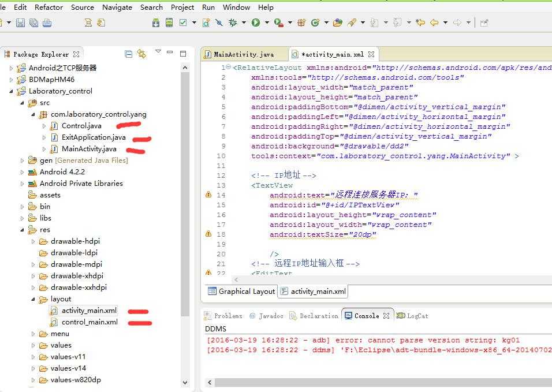Collapse the res folder node
Screen dimensions: 552x392
pos(23,230)
